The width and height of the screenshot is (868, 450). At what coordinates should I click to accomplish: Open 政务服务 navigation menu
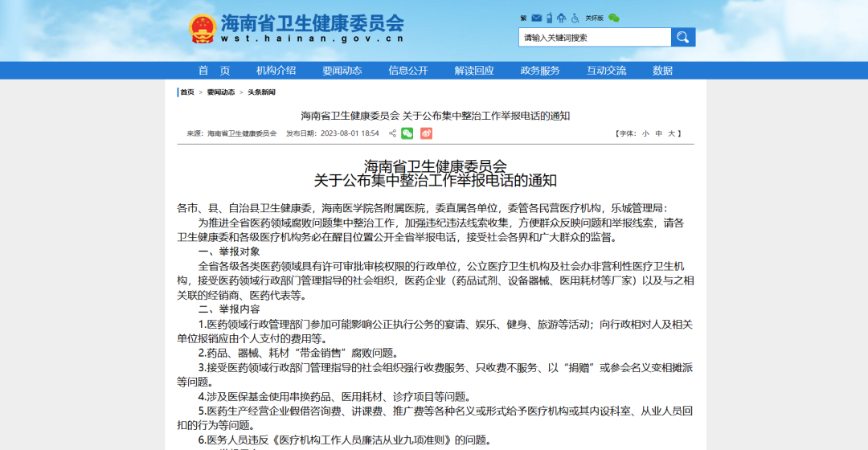click(x=540, y=70)
